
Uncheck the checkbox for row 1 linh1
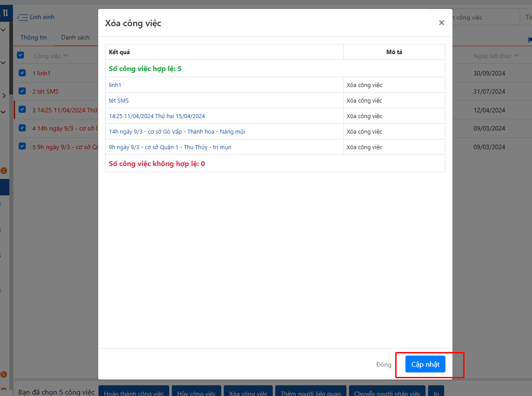[22, 73]
